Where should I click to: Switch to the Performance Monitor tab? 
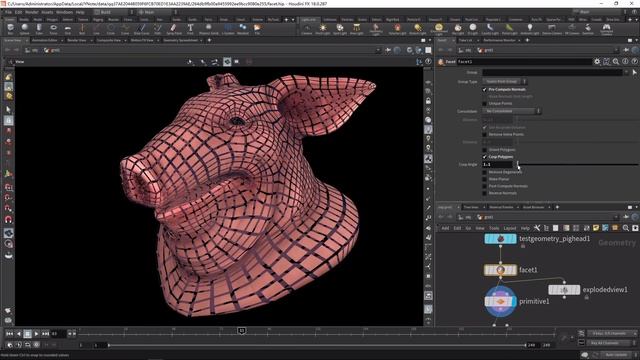pyautogui.click(x=499, y=40)
